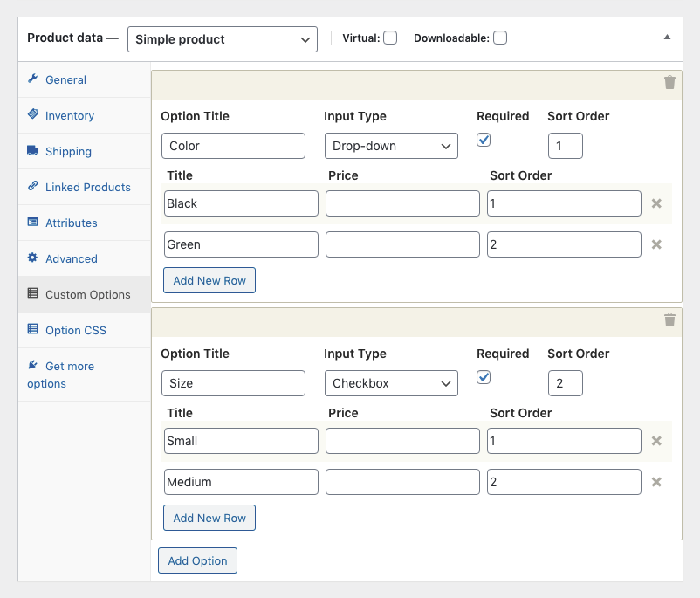This screenshot has height=598, width=700.
Task: Enable the Downloadable checkbox
Action: coord(500,38)
